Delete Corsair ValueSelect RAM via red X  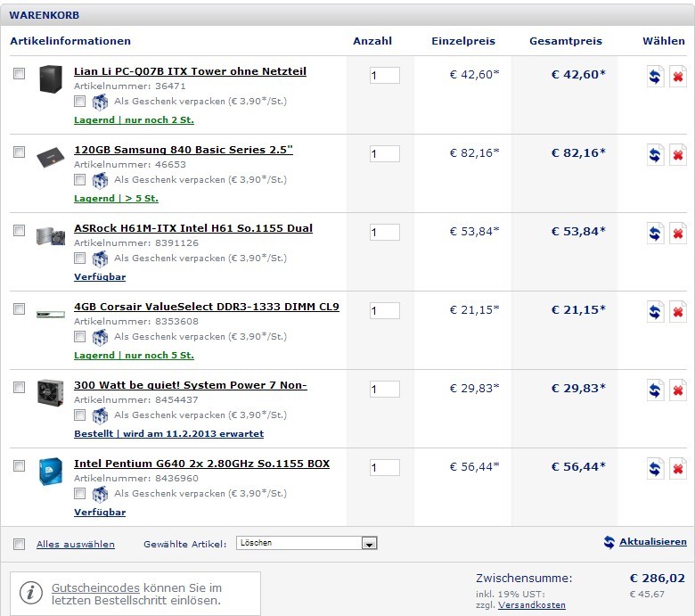[x=678, y=312]
